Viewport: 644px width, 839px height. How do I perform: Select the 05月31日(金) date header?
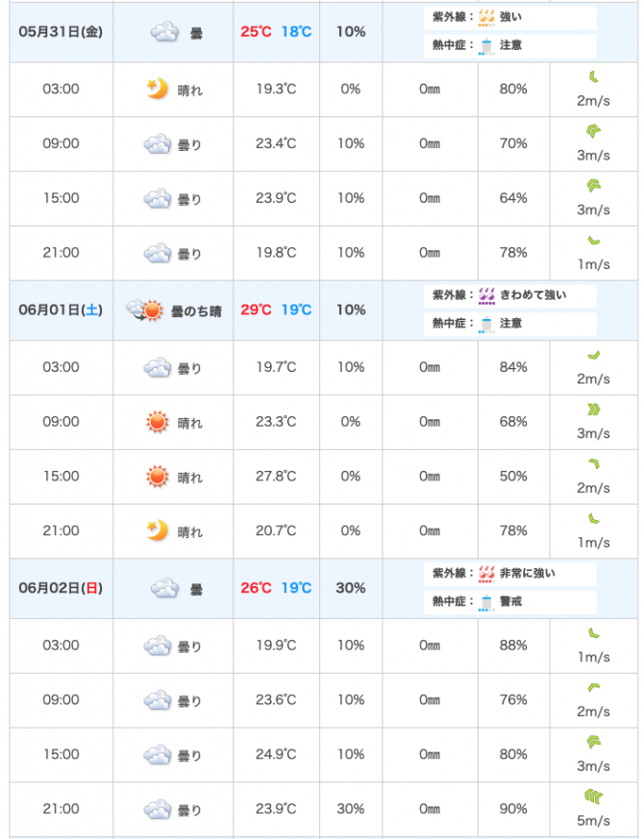point(61,32)
